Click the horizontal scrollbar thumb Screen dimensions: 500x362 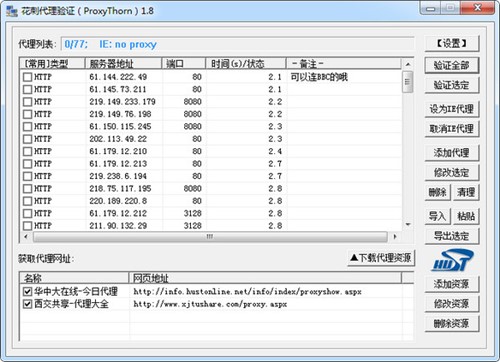click(210, 237)
